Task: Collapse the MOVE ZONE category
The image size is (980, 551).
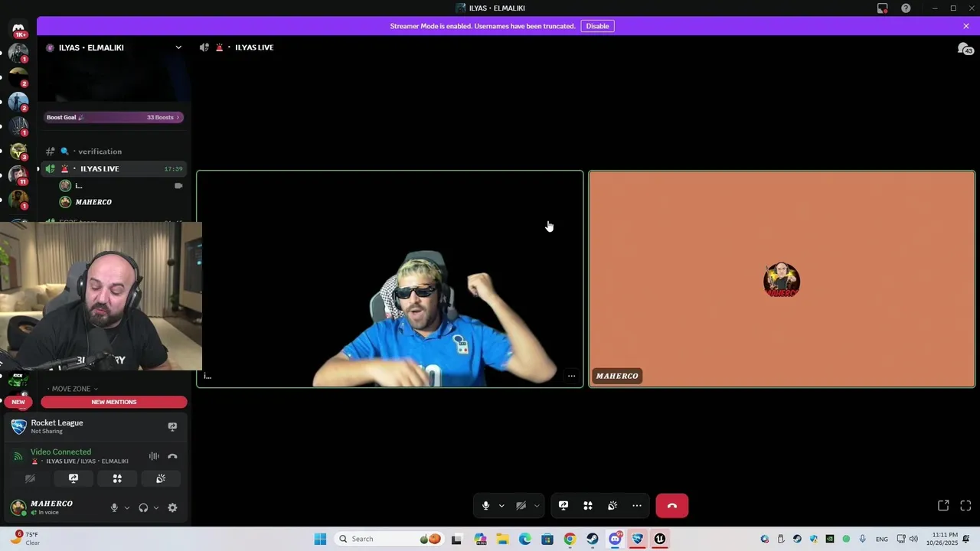Action: tap(74, 389)
